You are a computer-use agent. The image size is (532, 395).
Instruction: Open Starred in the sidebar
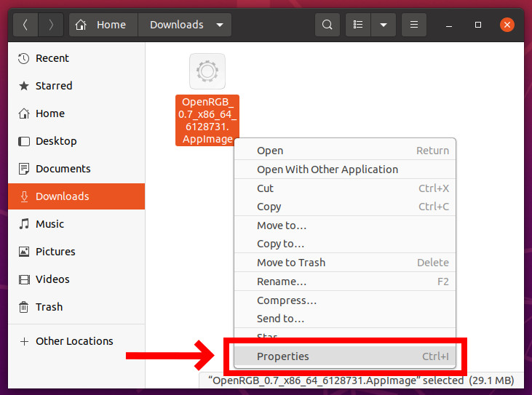(76, 86)
